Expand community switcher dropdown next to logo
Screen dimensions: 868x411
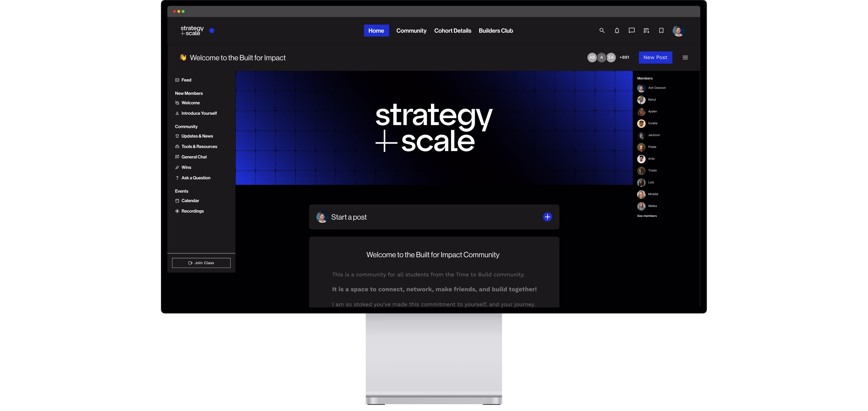click(x=211, y=31)
